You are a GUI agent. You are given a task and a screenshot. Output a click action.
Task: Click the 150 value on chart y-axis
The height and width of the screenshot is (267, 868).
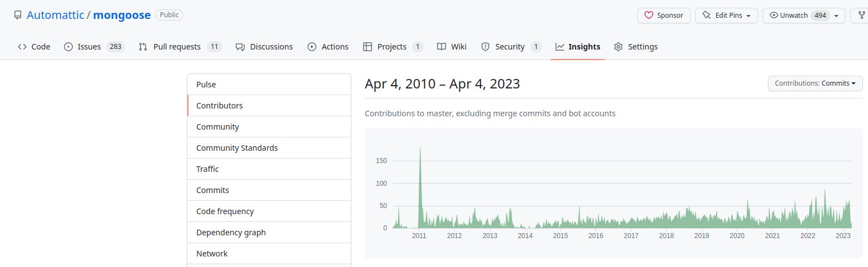click(381, 161)
